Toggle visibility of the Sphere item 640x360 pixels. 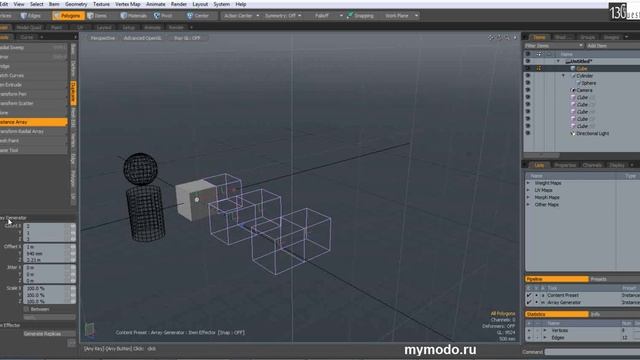point(528,83)
